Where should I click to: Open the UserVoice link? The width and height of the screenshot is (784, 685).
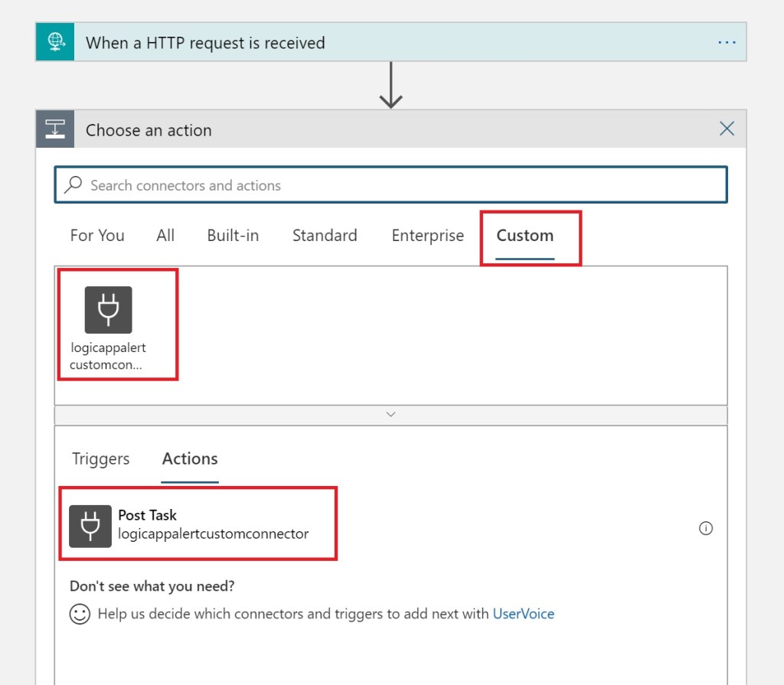coord(523,614)
